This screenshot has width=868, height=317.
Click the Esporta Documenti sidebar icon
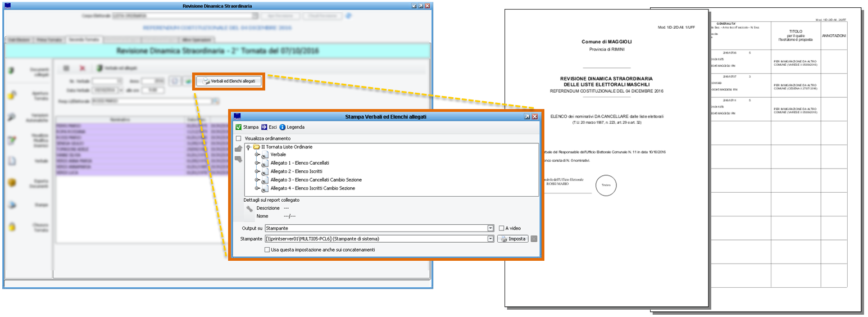click(12, 183)
